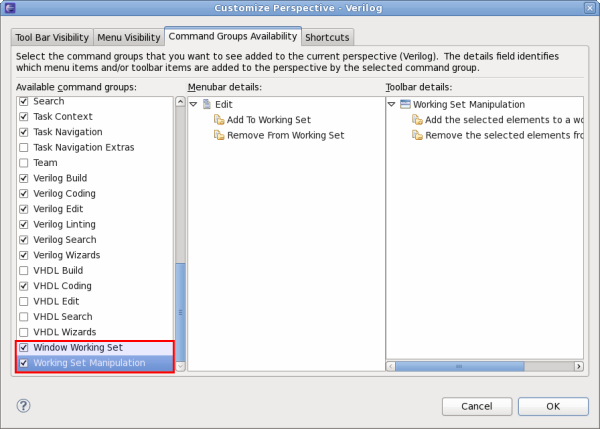This screenshot has width=600, height=429.
Task: Uncheck the Task Context checkbox
Action: (24, 117)
